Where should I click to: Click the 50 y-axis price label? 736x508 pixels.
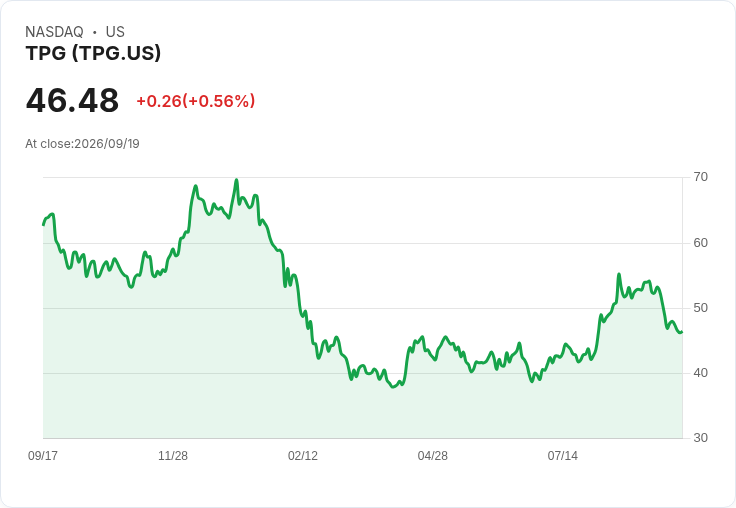point(700,308)
